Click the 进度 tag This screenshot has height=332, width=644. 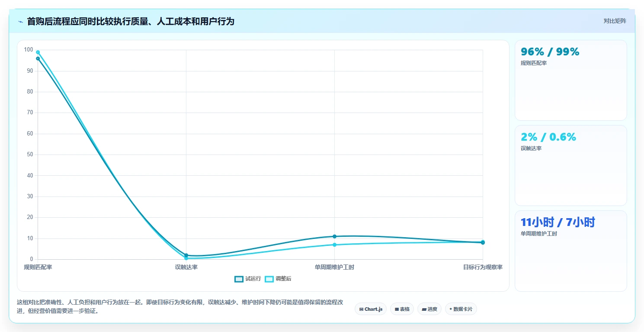tap(429, 309)
